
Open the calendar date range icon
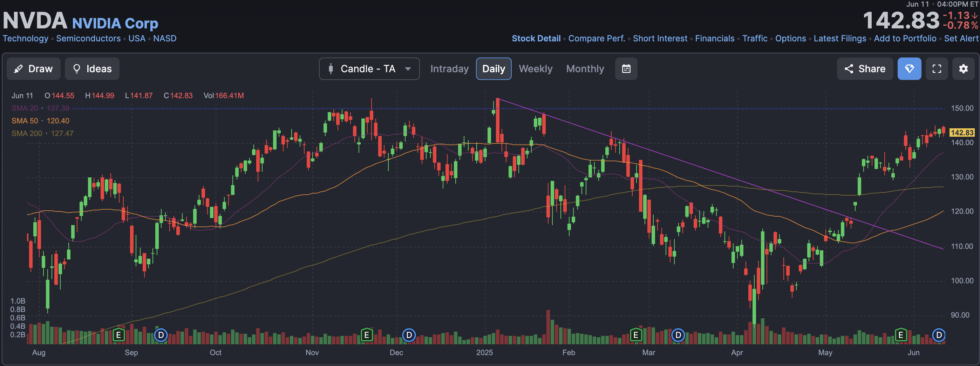coord(626,69)
